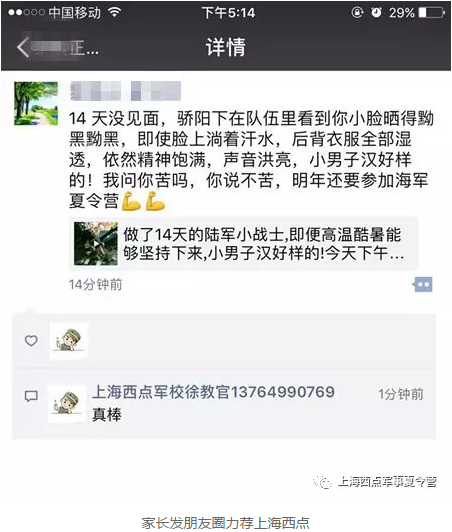Viewport: 452px width, 532px height.
Task: Open the blurred poster name
Action: tap(125, 91)
